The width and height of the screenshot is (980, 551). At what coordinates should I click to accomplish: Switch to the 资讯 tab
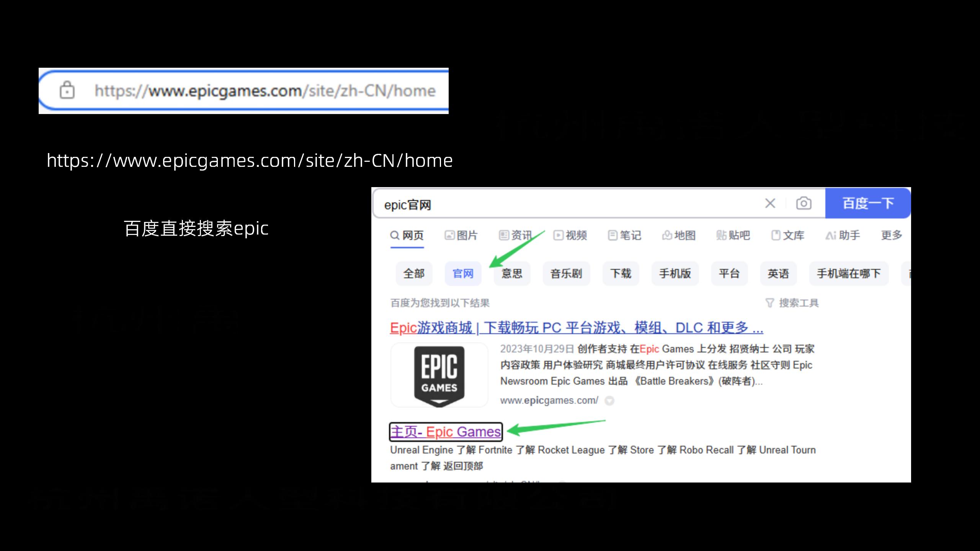[516, 235]
